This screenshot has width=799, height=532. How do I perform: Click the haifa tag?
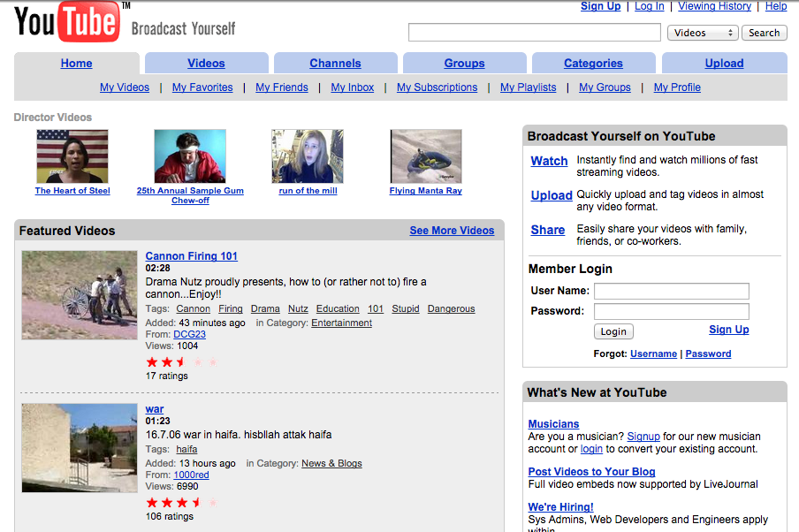[x=186, y=450]
